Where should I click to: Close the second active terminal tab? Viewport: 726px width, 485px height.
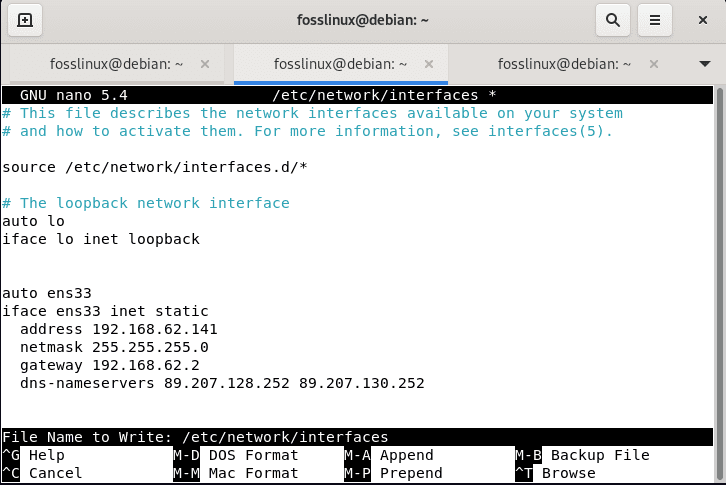point(429,63)
